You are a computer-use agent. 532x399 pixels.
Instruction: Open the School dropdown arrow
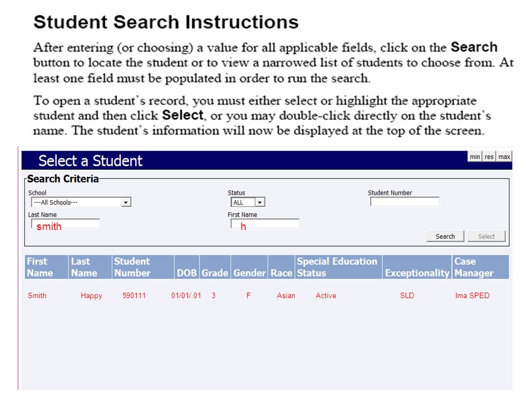(126, 203)
